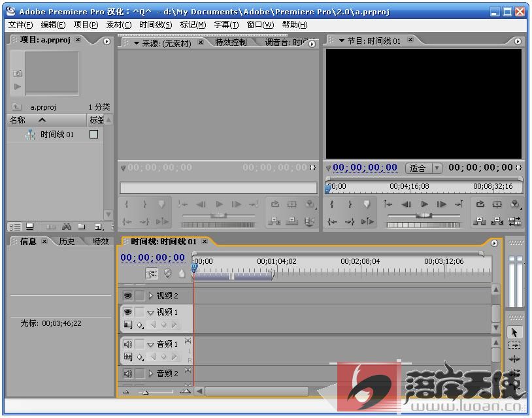Toggle lock box on 视频 1 track
This screenshot has height=418, width=532.
coord(139,312)
